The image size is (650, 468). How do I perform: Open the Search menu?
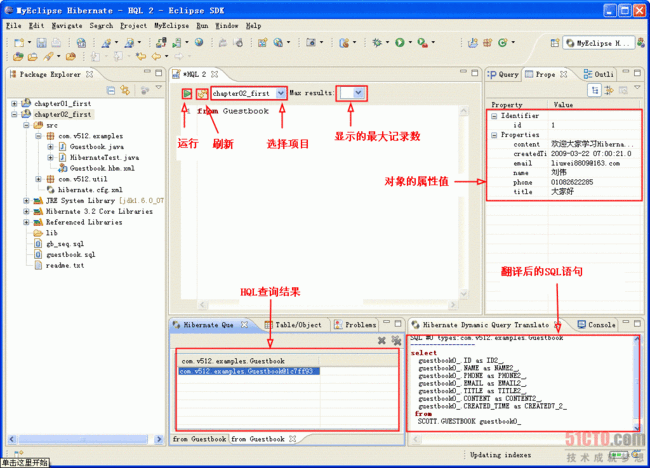(x=101, y=26)
